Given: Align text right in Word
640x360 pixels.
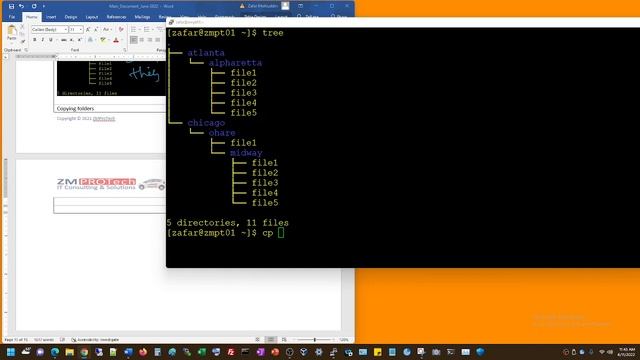Looking at the screenshot, I should (x=150, y=40).
